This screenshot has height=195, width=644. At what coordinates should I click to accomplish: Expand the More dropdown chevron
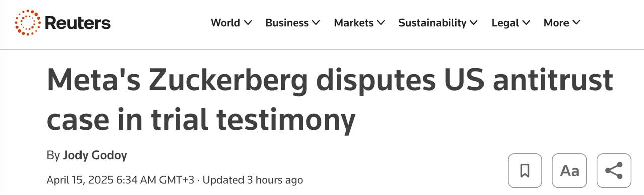click(x=576, y=23)
